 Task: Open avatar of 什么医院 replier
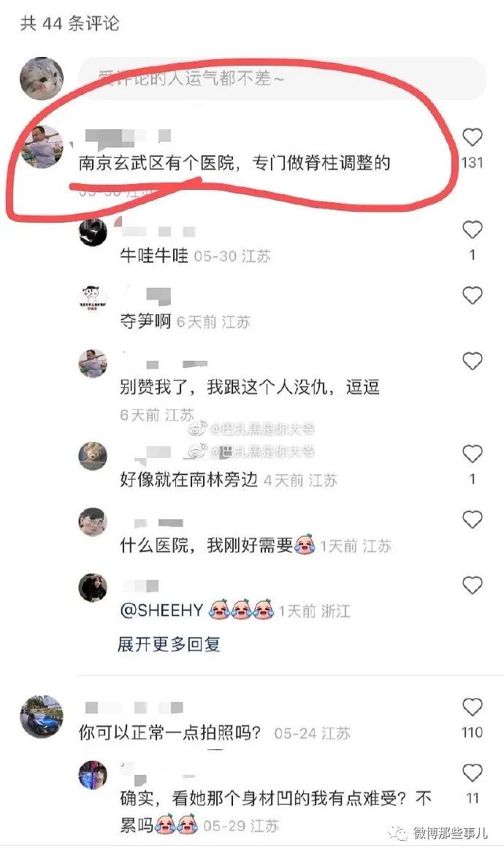click(92, 521)
